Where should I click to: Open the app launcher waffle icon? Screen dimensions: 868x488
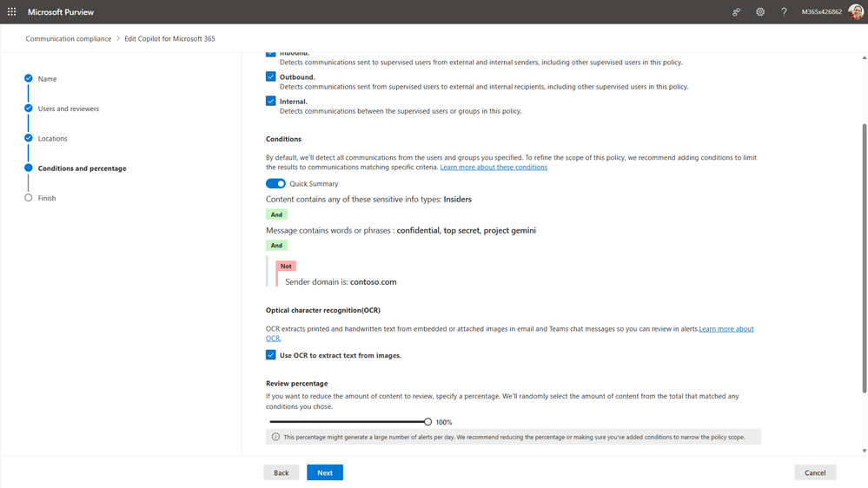tap(11, 11)
